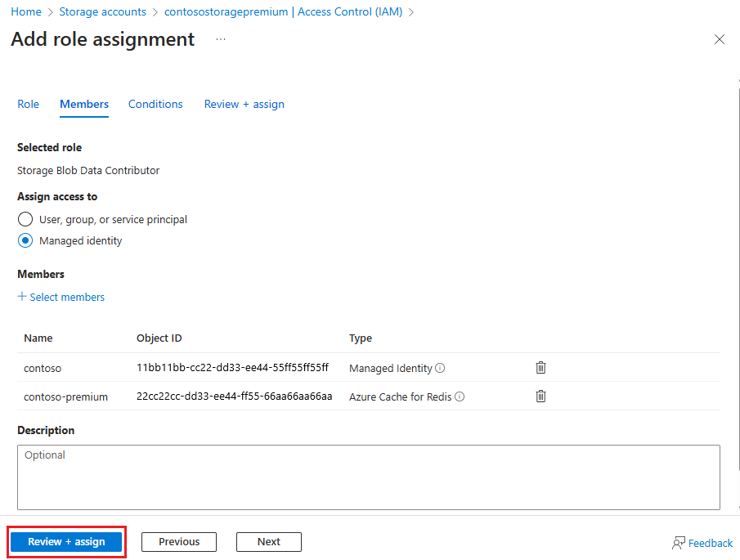740x560 pixels.
Task: Select the User, group, or service principal option
Action: pyautogui.click(x=25, y=219)
